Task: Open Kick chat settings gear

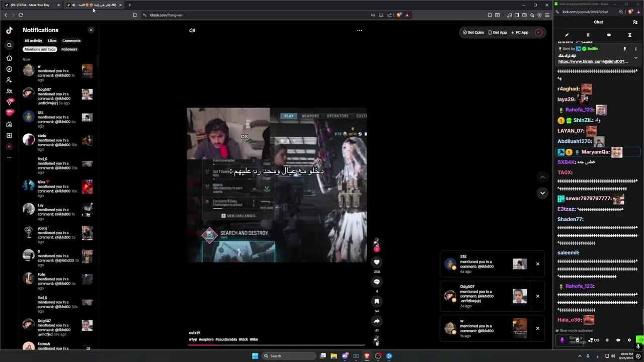Action: coord(629,340)
